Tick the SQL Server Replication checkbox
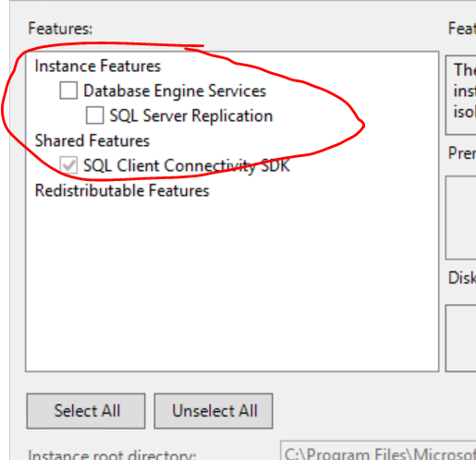This screenshot has height=460, width=476. click(x=94, y=115)
